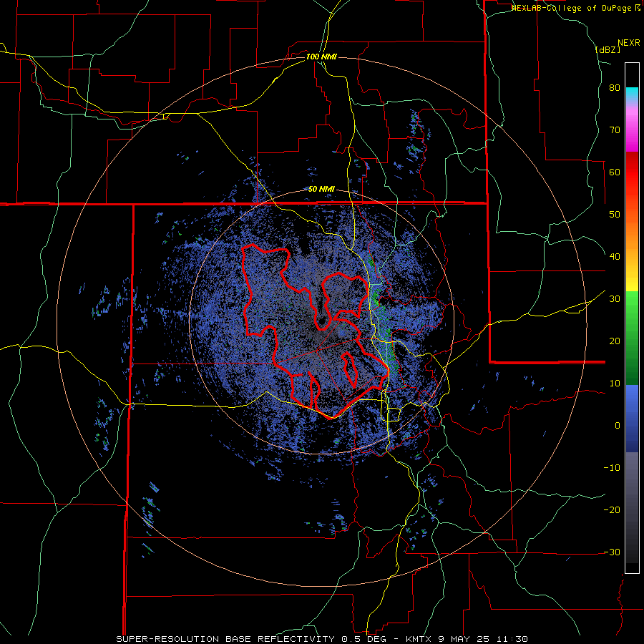
Task: Click the 80 value on the dBZ scale
Action: click(615, 88)
